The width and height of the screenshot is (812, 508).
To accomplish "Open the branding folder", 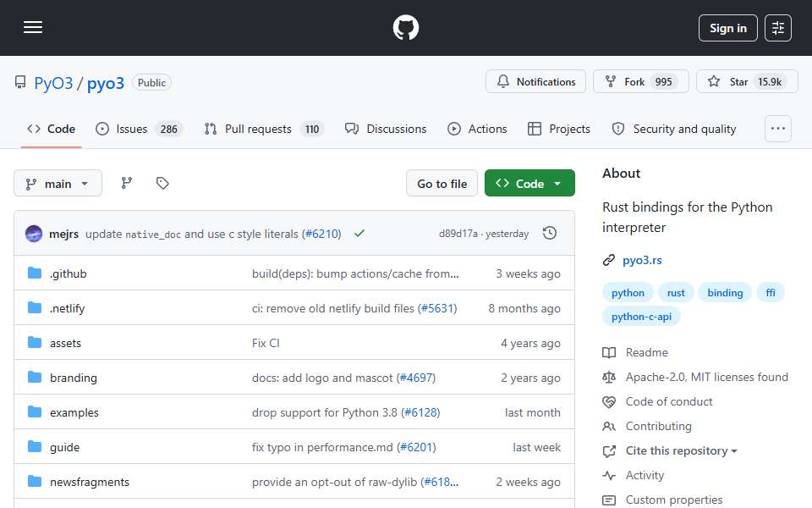I will 74,378.
